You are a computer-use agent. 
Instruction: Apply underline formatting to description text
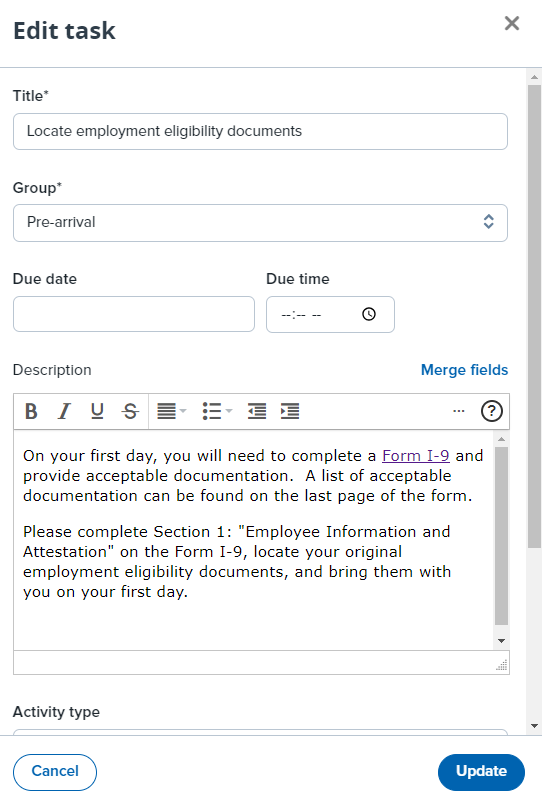click(x=97, y=411)
